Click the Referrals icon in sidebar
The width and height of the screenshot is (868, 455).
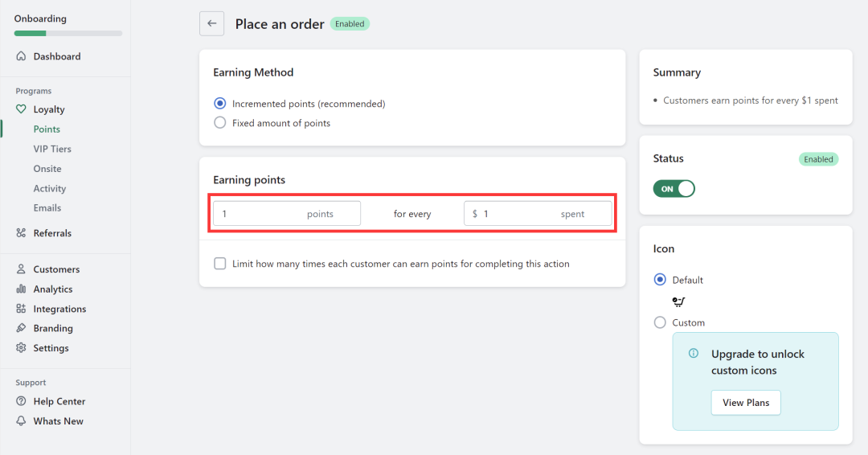[21, 233]
